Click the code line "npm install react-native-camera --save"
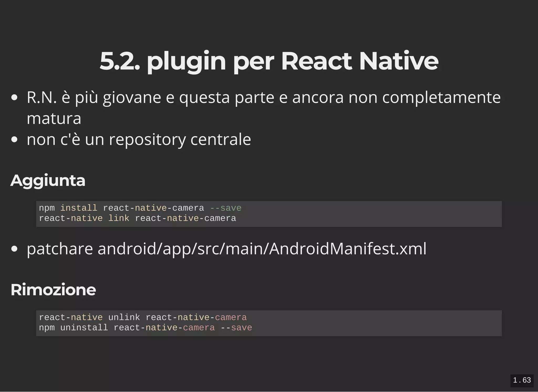The image size is (538, 392). 140,208
